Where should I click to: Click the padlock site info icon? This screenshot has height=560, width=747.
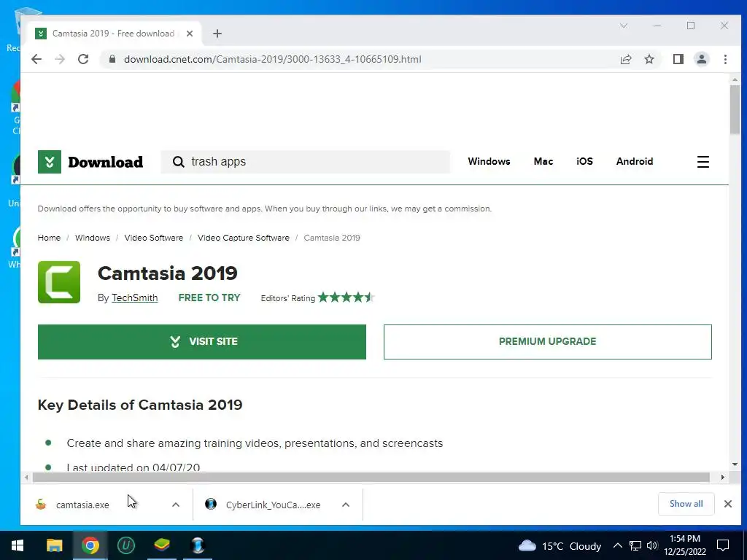112,59
